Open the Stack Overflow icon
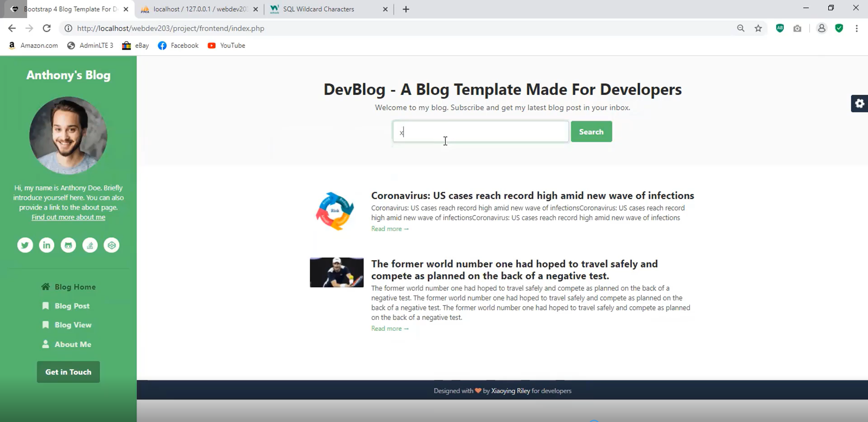868x422 pixels. (x=90, y=245)
